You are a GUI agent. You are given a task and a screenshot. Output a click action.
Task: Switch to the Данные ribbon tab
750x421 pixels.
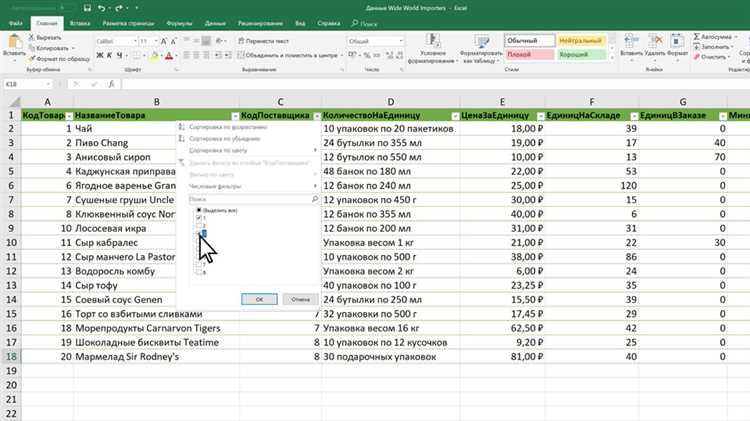click(215, 23)
